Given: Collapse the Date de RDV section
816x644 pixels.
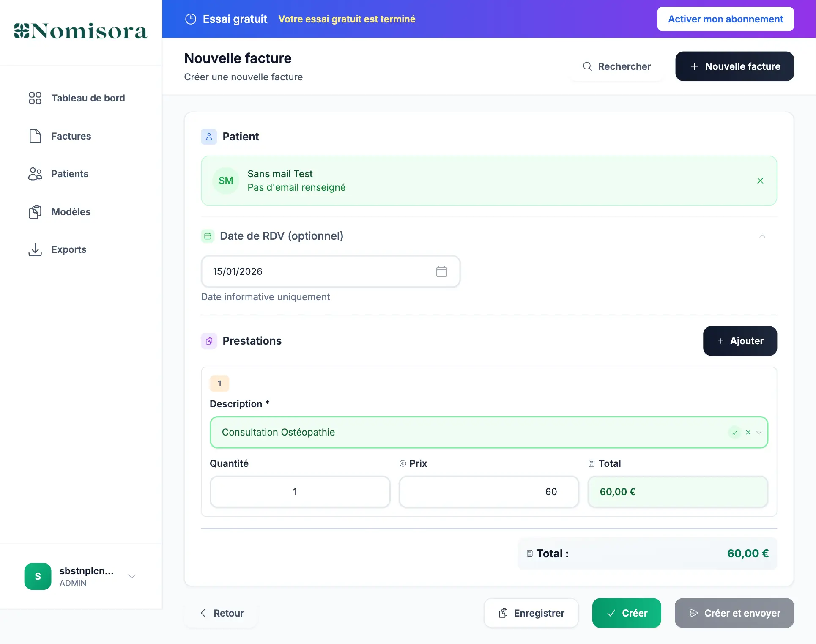Looking at the screenshot, I should pos(762,236).
